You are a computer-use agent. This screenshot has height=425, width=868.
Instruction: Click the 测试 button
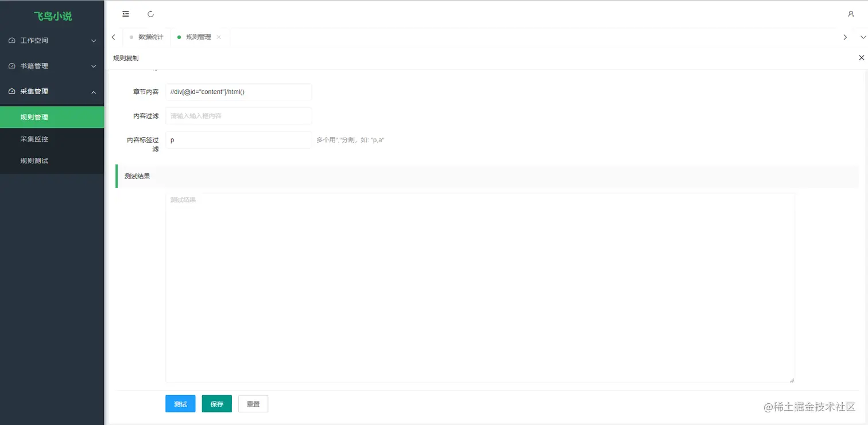click(x=180, y=404)
